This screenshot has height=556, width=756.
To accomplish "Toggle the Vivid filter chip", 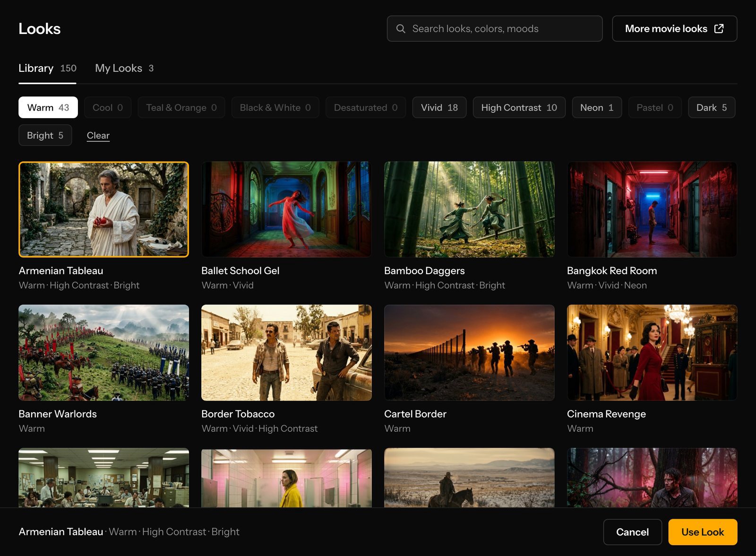I will coord(439,108).
